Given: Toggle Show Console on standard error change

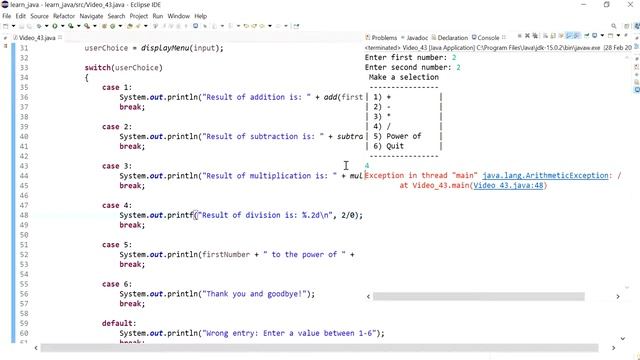Looking at the screenshot, I should tap(577, 36).
